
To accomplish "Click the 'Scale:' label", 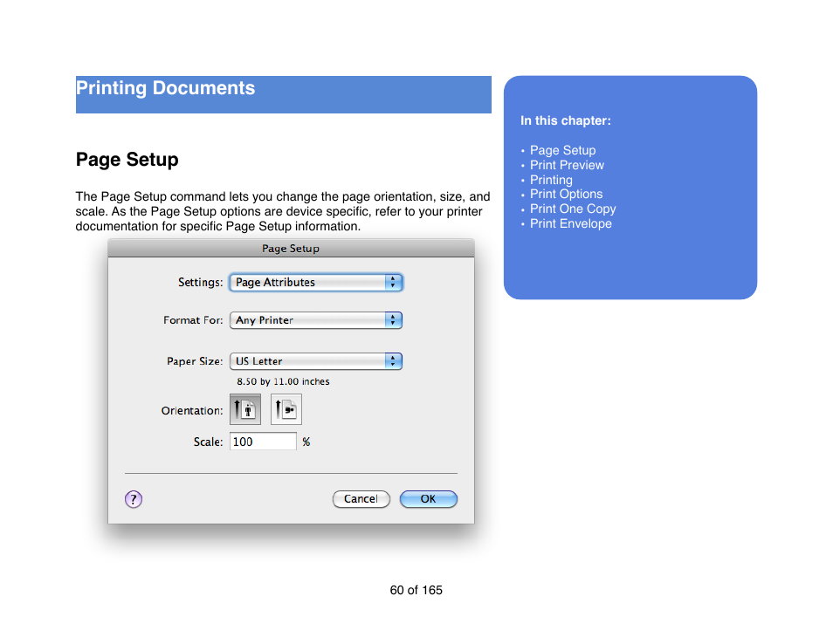I will coord(208,442).
